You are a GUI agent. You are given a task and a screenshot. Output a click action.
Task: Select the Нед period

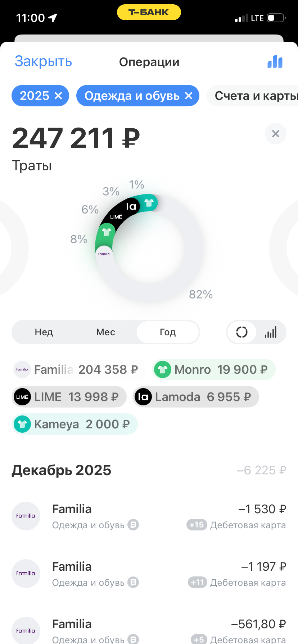(x=44, y=332)
